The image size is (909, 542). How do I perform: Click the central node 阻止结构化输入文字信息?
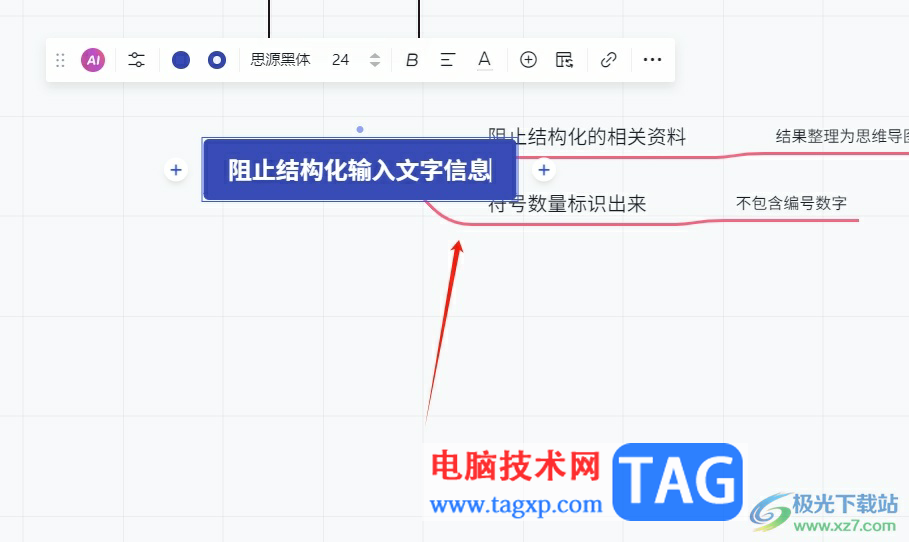(x=359, y=170)
